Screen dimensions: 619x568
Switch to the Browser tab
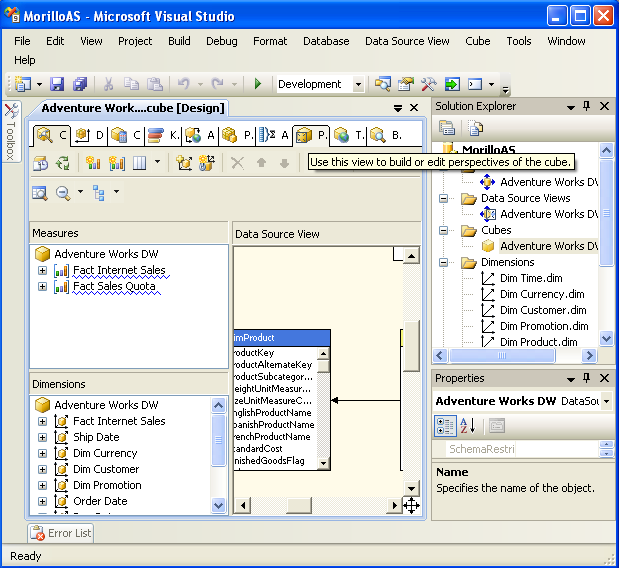coord(386,135)
